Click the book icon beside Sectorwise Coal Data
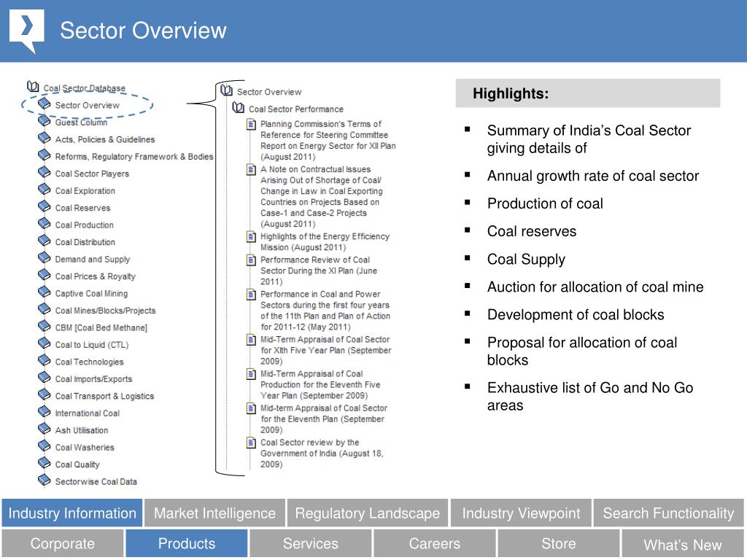Image resolution: width=747 pixels, height=560 pixels. [x=44, y=481]
